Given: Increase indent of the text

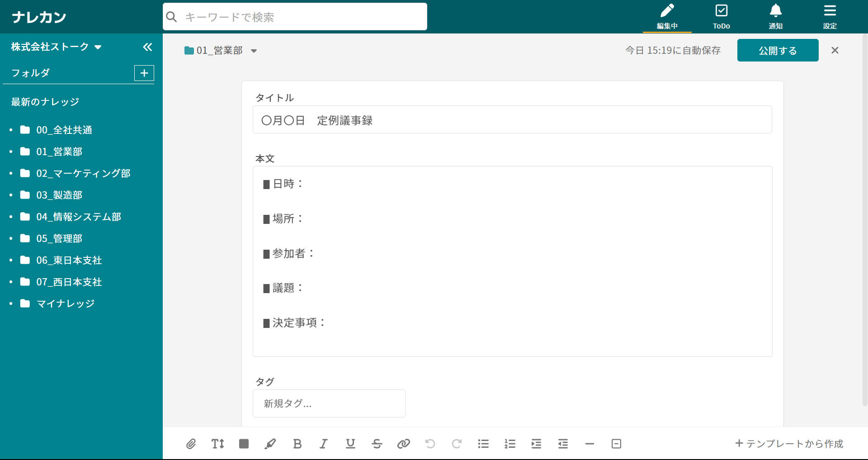Looking at the screenshot, I should click(536, 444).
